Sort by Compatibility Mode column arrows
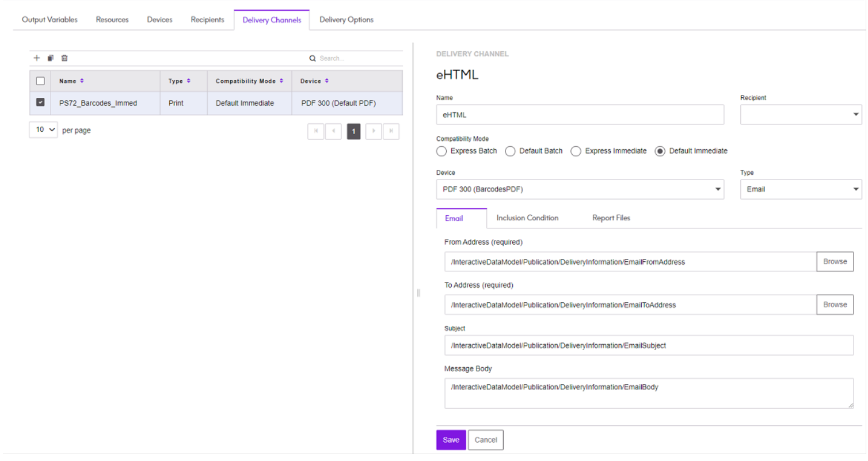Viewport: 868px width, 461px height. coord(281,81)
